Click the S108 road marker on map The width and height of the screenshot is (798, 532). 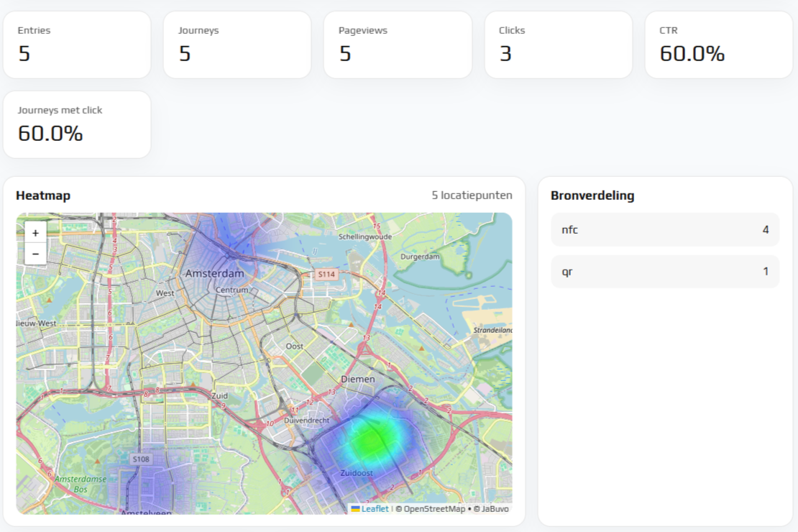[141, 459]
